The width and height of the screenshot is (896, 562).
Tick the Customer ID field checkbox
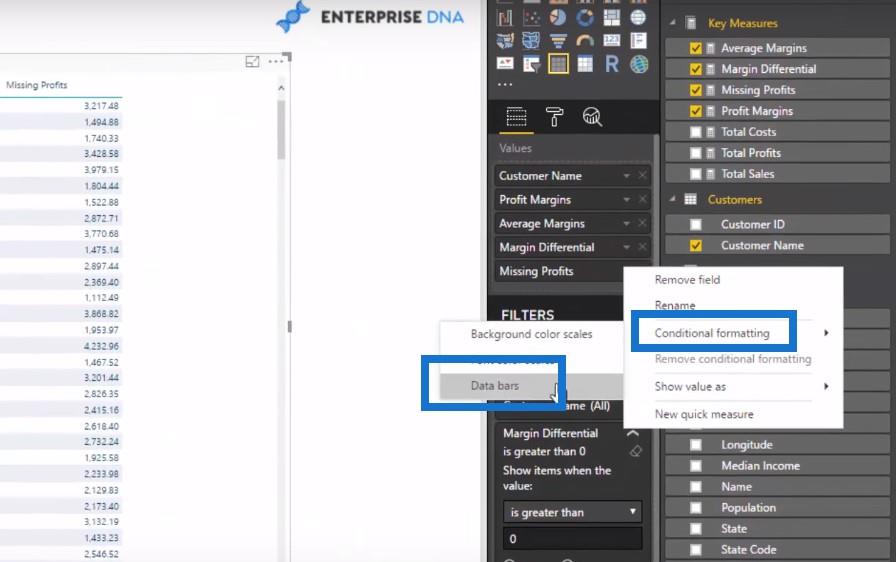[696, 224]
